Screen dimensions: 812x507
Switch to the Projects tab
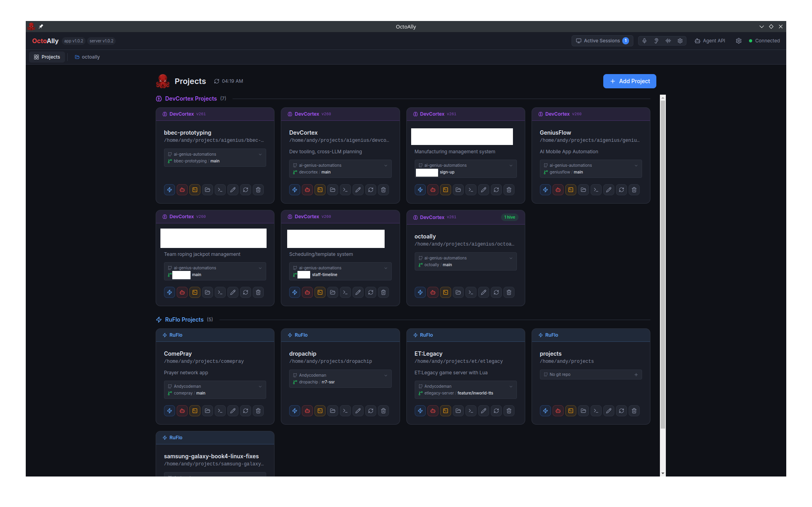coord(47,57)
